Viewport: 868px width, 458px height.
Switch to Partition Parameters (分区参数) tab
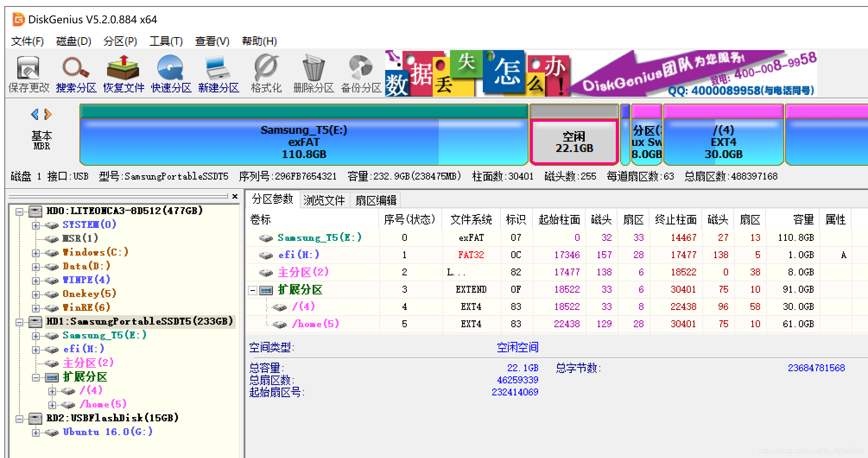[x=272, y=199]
